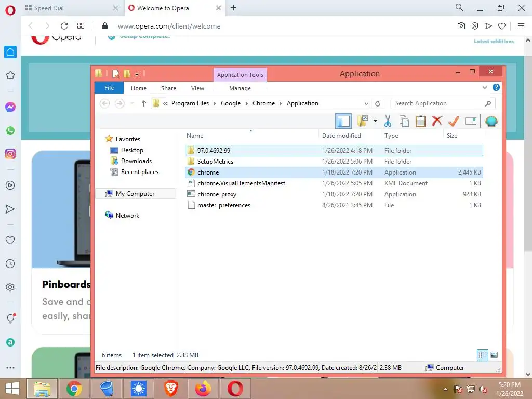Open Instagram in Opera sidebar
Image resolution: width=532 pixels, height=399 pixels.
point(10,154)
